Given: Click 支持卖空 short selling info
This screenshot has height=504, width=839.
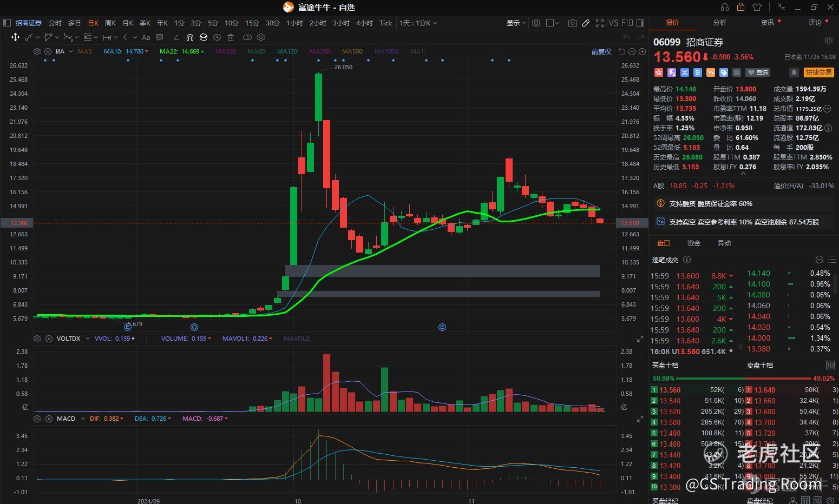Looking at the screenshot, I should pyautogui.click(x=743, y=222).
